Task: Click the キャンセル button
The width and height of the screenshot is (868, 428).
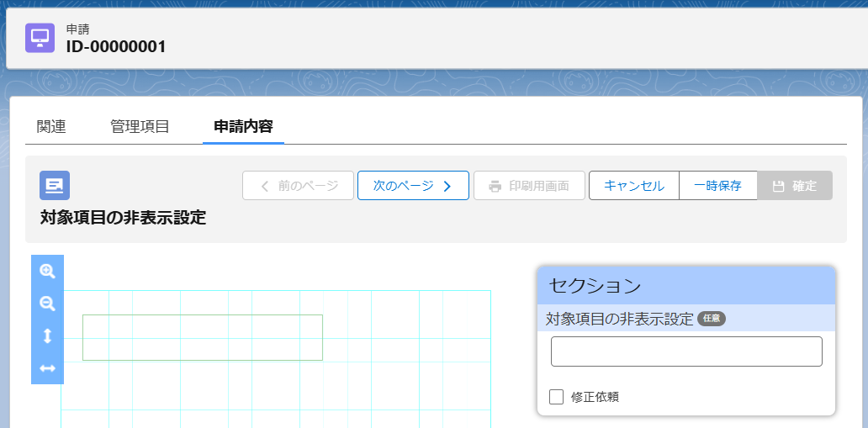Action: [x=634, y=186]
